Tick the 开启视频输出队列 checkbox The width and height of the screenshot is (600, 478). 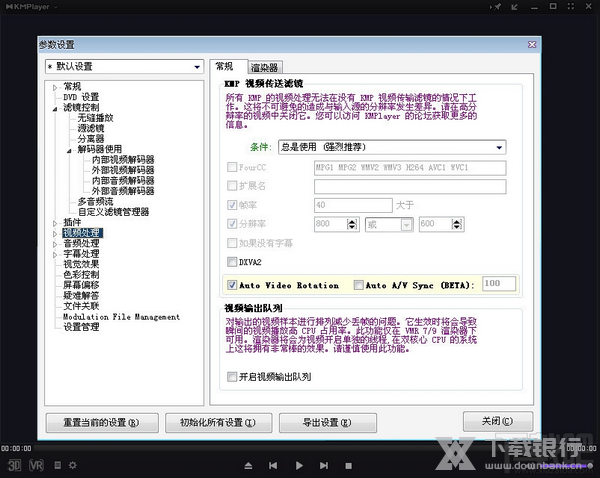click(x=232, y=376)
